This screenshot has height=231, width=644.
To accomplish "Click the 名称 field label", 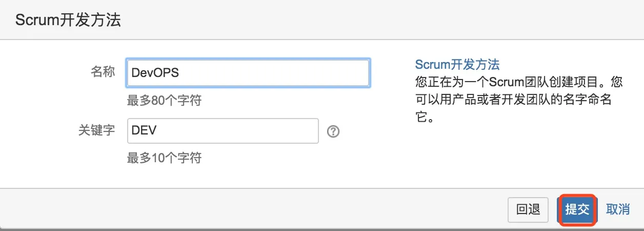I will point(103,72).
